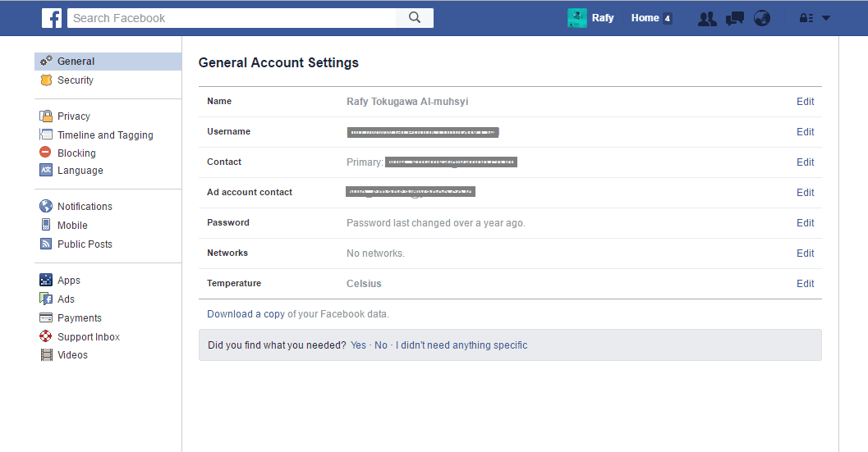Image resolution: width=868 pixels, height=452 pixels.
Task: Open the Notifications globe icon
Action: click(762, 18)
